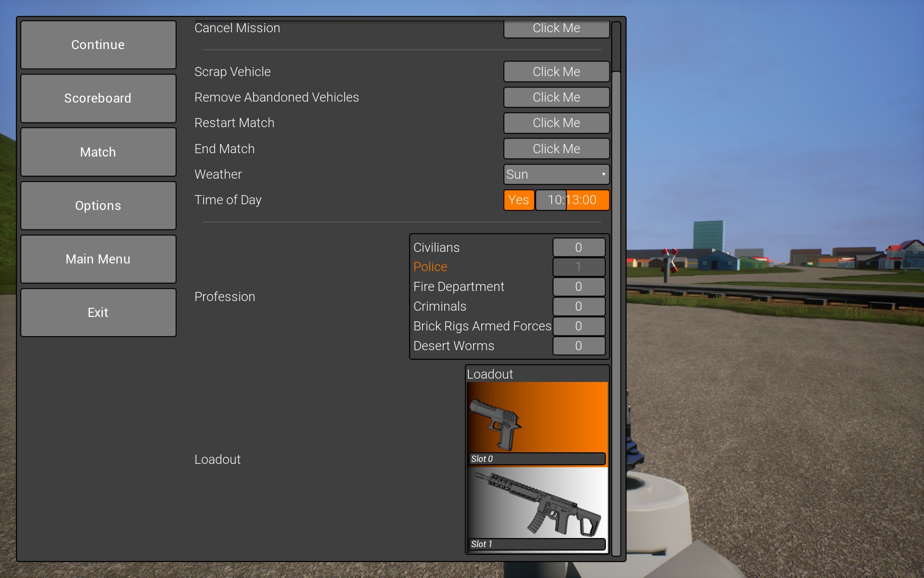Pick the Criminals profession

point(439,306)
